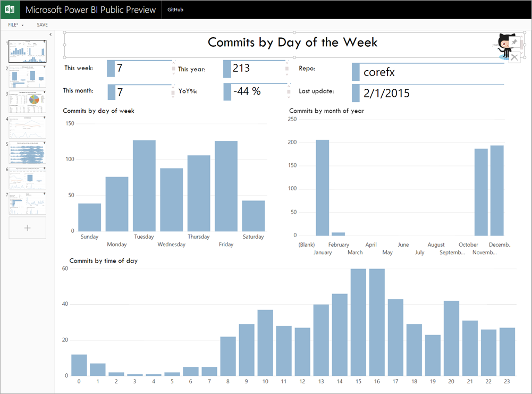Click SAVE in the toolbar
The image size is (532, 394).
tap(42, 25)
